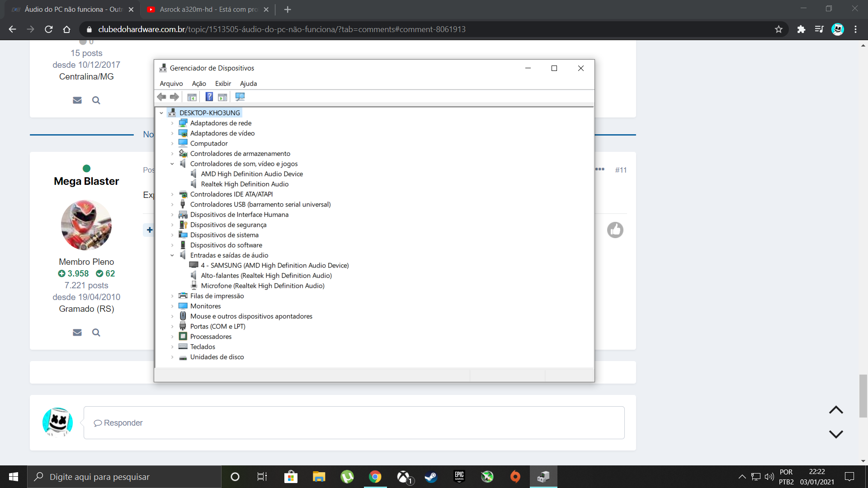Image resolution: width=868 pixels, height=488 pixels.
Task: Open Chrome three-dot menu
Action: (x=856, y=29)
